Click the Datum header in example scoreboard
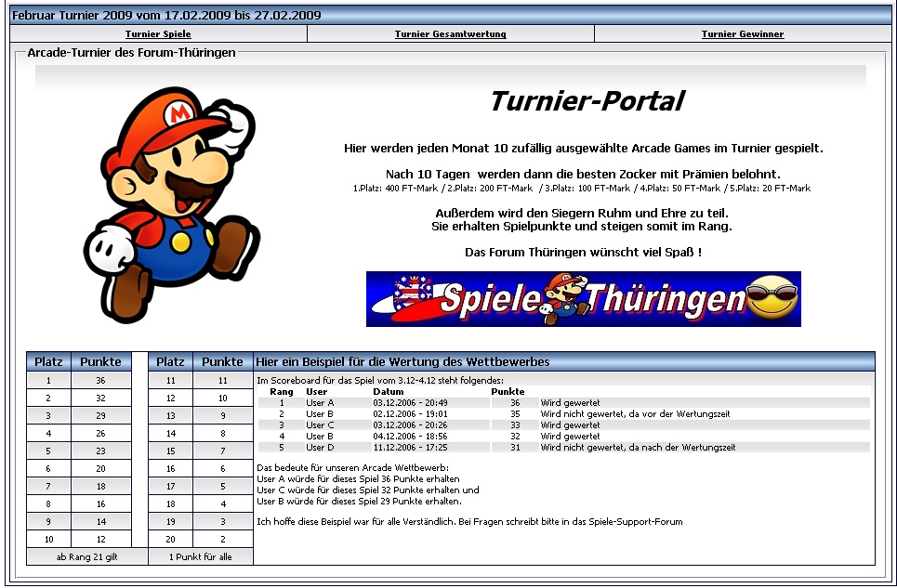 (389, 392)
